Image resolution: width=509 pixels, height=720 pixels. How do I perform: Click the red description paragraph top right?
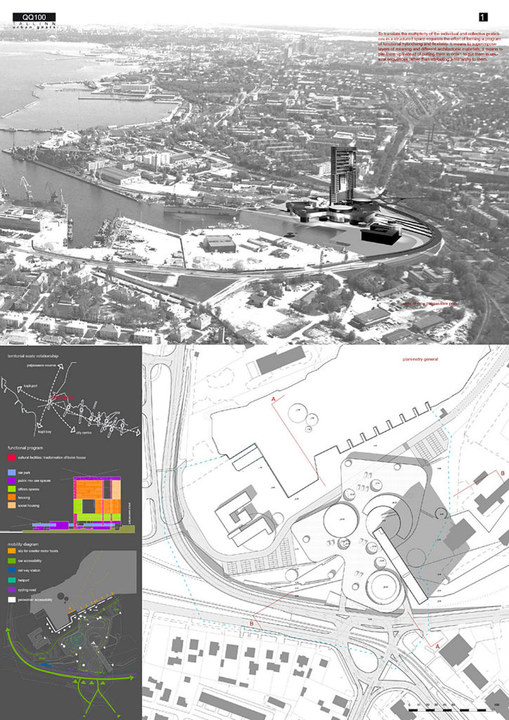coord(440,47)
